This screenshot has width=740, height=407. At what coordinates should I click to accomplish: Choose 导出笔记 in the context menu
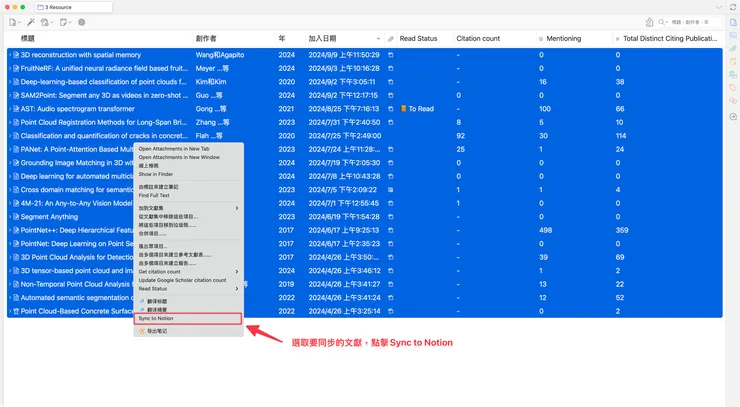point(188,331)
